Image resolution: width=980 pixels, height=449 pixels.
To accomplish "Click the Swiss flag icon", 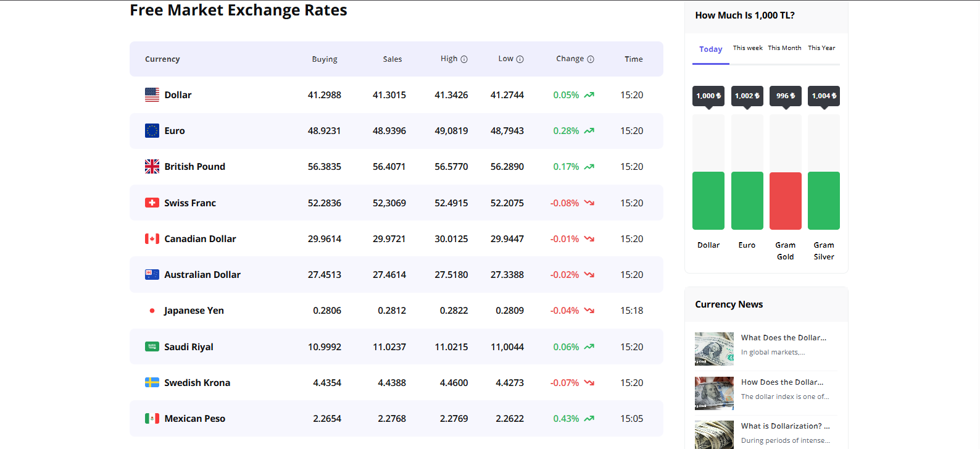I will pos(152,203).
